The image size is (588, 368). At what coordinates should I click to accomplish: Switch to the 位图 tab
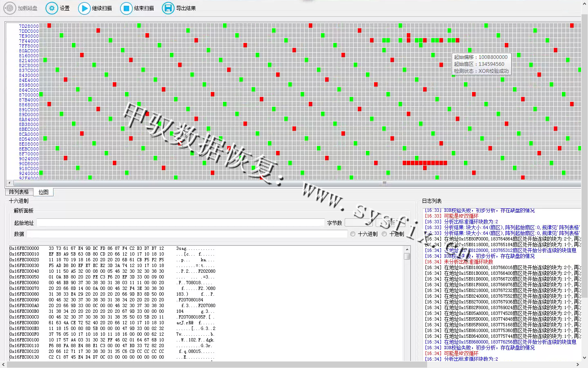click(x=43, y=192)
